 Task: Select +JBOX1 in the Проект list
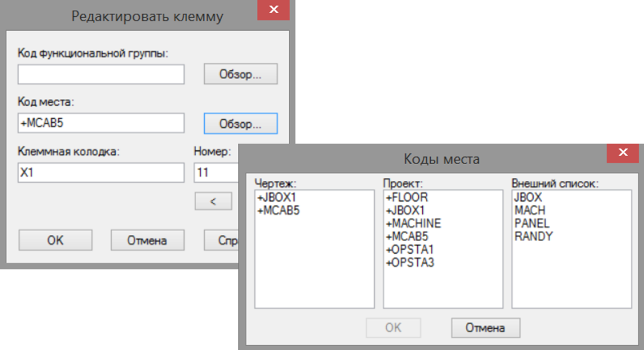[x=405, y=210]
